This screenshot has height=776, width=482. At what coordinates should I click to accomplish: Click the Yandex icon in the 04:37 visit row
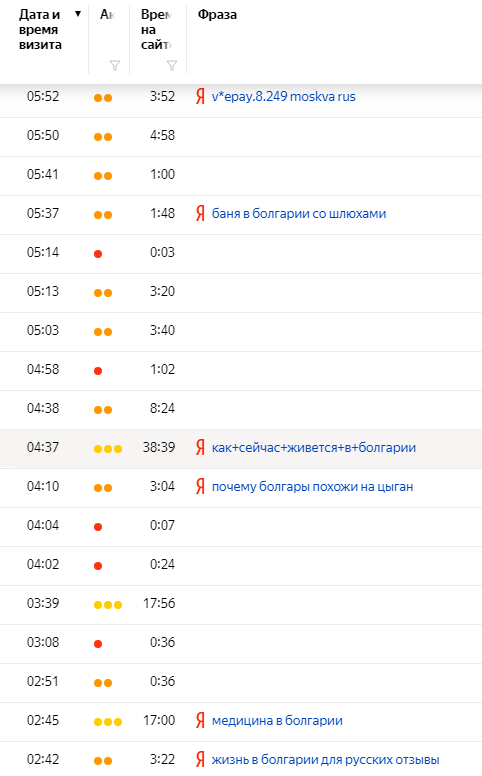click(x=200, y=447)
